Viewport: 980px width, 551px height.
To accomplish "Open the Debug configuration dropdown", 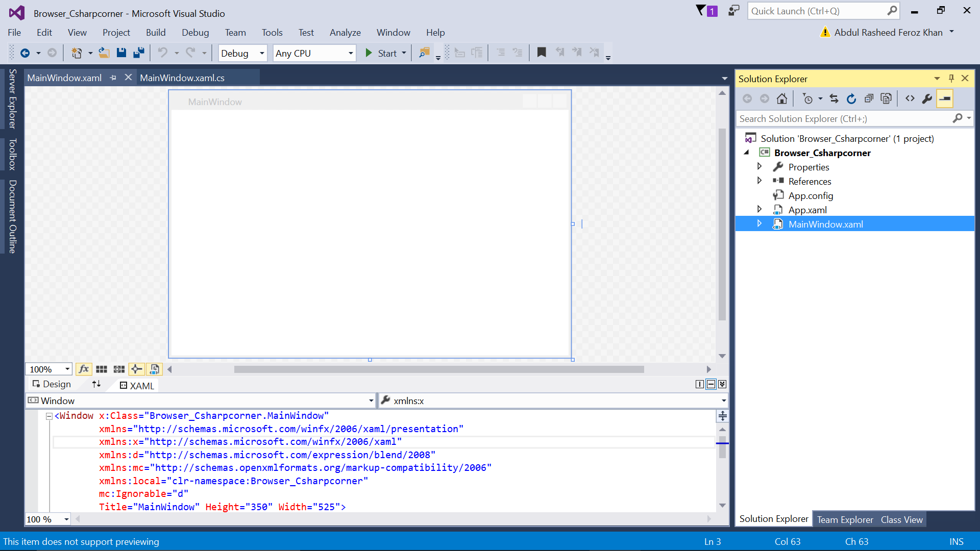I will (x=243, y=53).
